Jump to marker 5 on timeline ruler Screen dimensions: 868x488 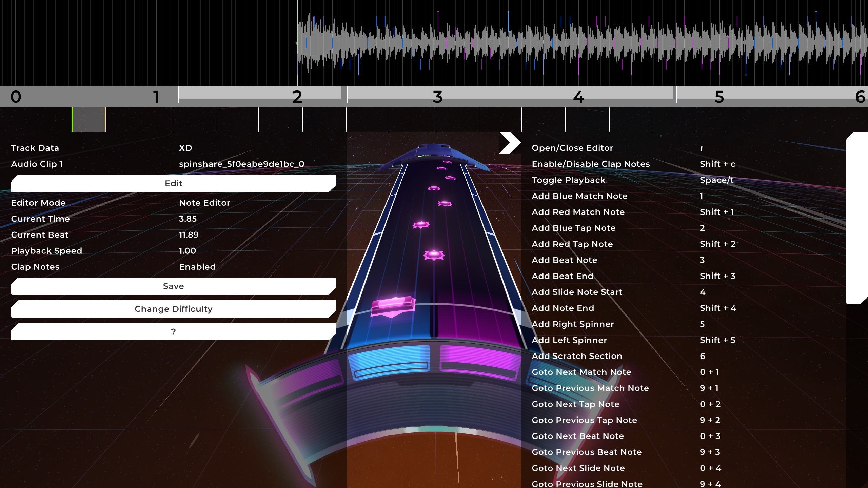click(x=719, y=97)
